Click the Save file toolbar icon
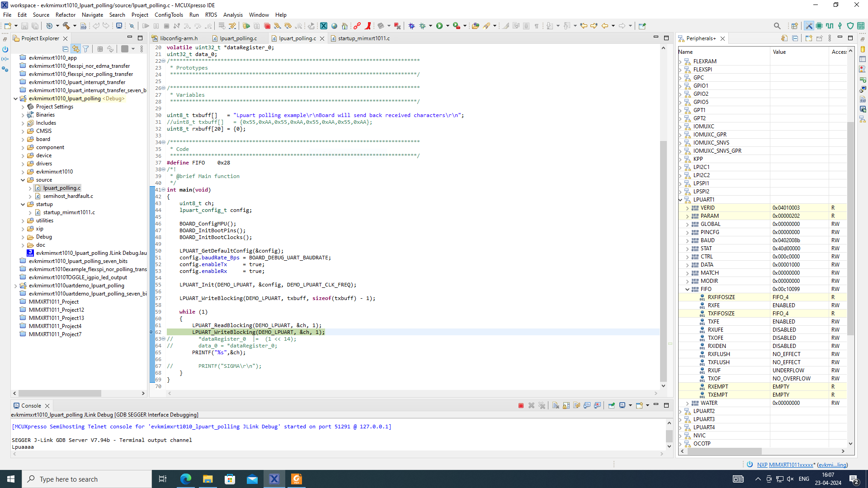Screen dimensions: 868x488 tap(24, 26)
